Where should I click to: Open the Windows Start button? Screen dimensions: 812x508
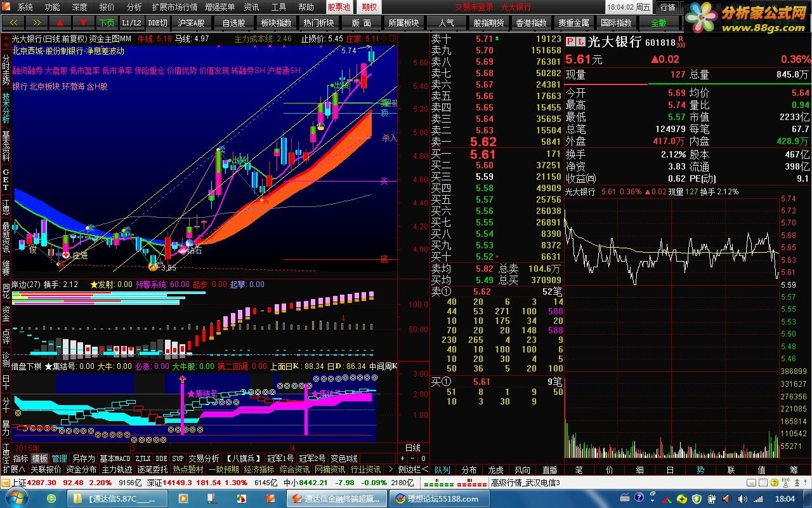pyautogui.click(x=17, y=497)
